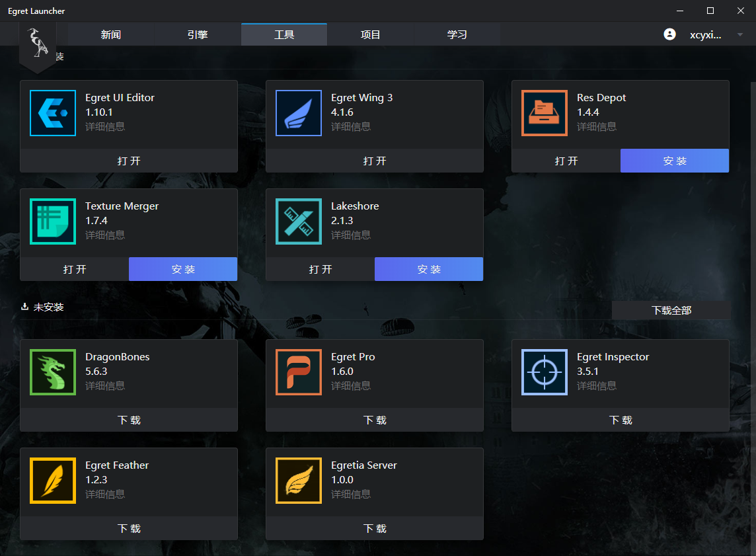Install Lakeshore via 安装 button
Viewport: 756px width, 556px height.
(429, 269)
